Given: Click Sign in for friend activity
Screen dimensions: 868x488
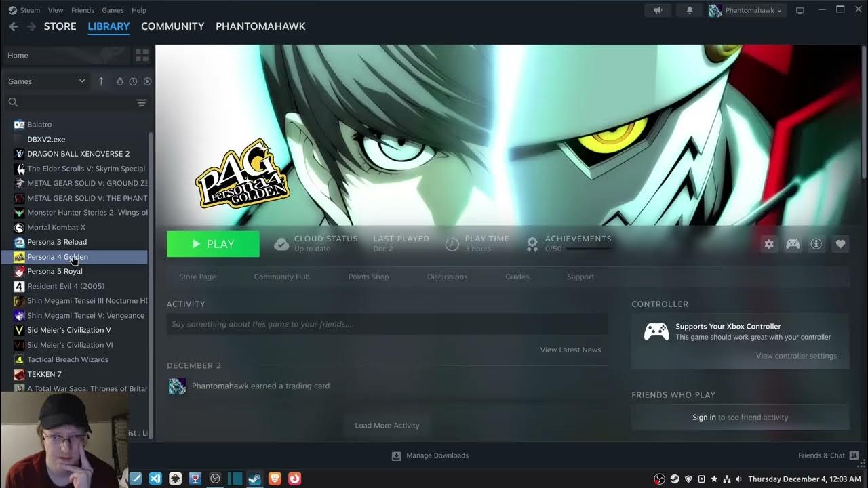Looking at the screenshot, I should coord(704,418).
